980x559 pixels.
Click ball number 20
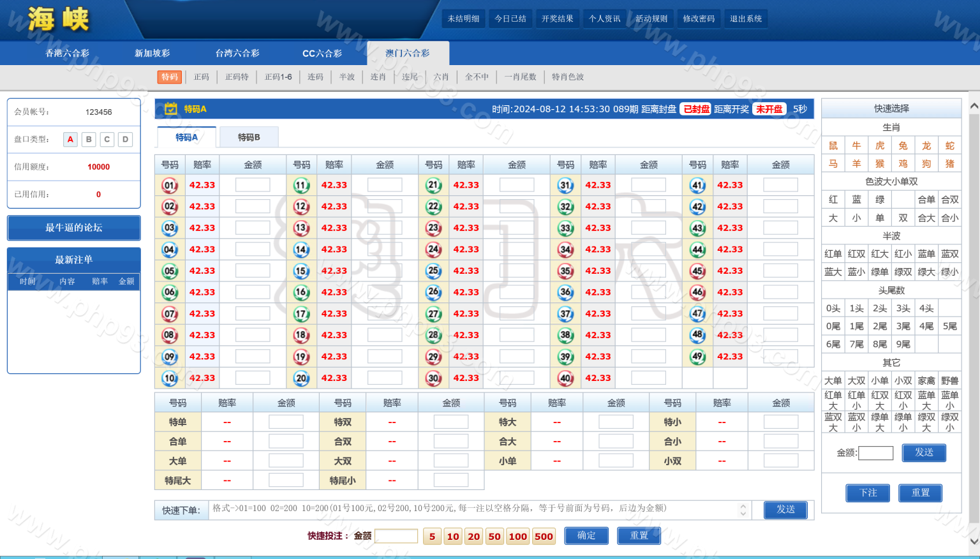click(302, 378)
